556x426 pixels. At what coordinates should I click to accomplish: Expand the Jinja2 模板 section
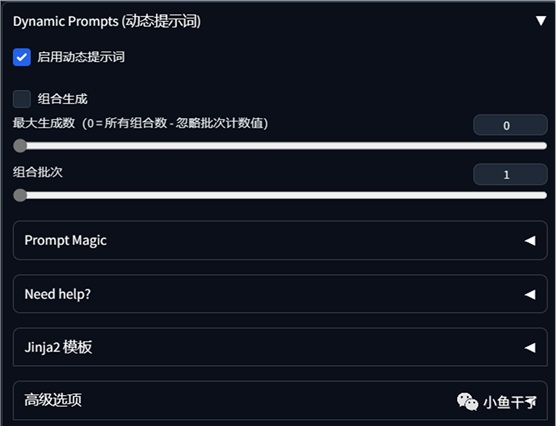pyautogui.click(x=280, y=347)
